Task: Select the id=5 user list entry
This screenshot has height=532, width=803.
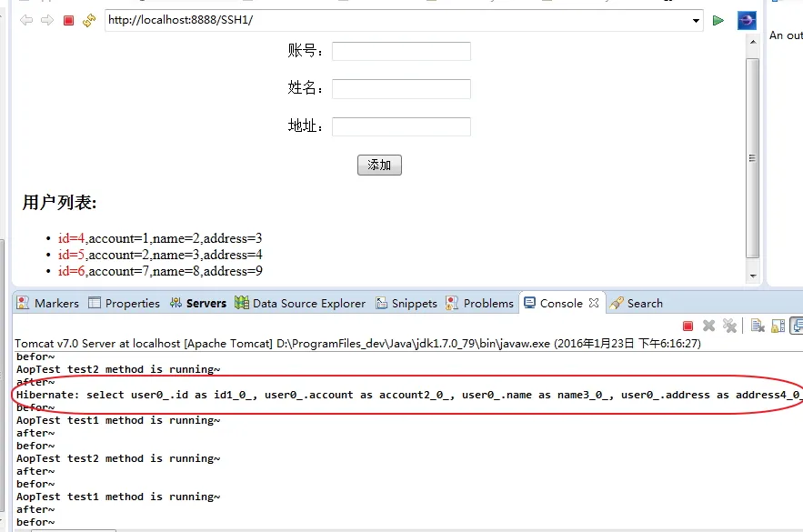Action: [x=160, y=255]
